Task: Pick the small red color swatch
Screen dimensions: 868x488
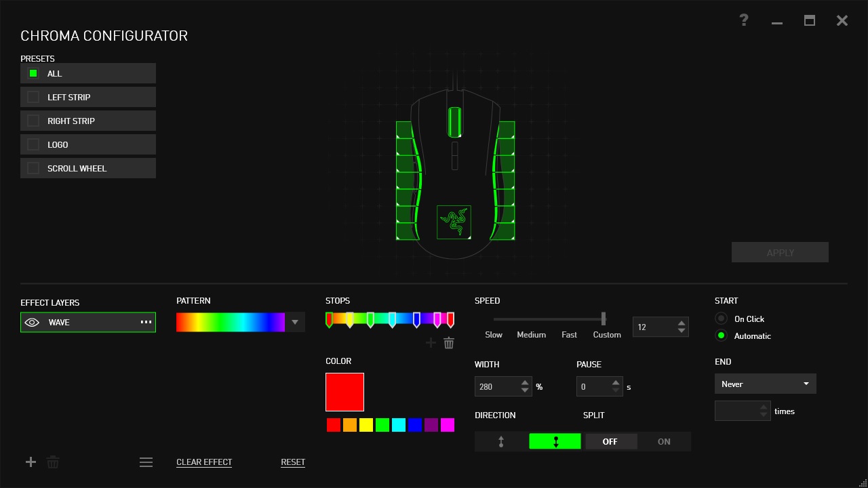Action: [x=334, y=425]
